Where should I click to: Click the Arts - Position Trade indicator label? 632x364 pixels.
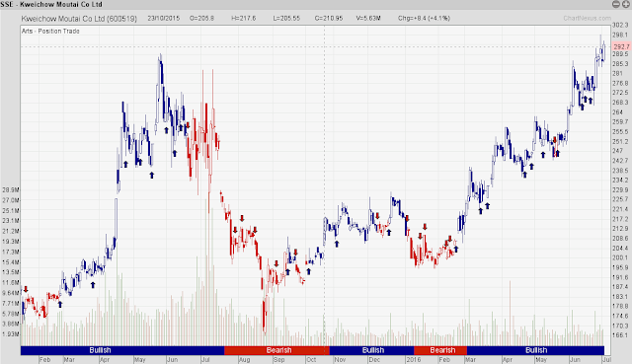[50, 31]
